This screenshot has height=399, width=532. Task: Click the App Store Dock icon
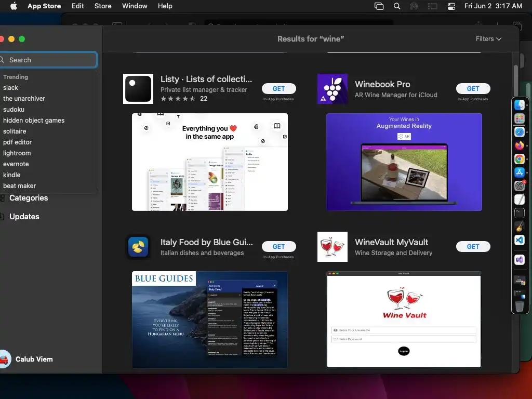click(520, 172)
